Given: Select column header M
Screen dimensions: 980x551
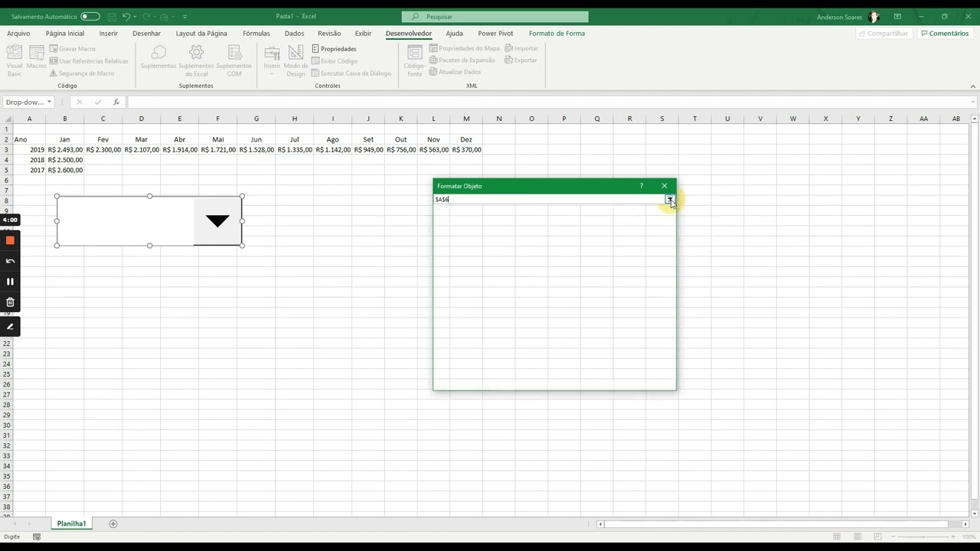Looking at the screenshot, I should click(x=466, y=119).
